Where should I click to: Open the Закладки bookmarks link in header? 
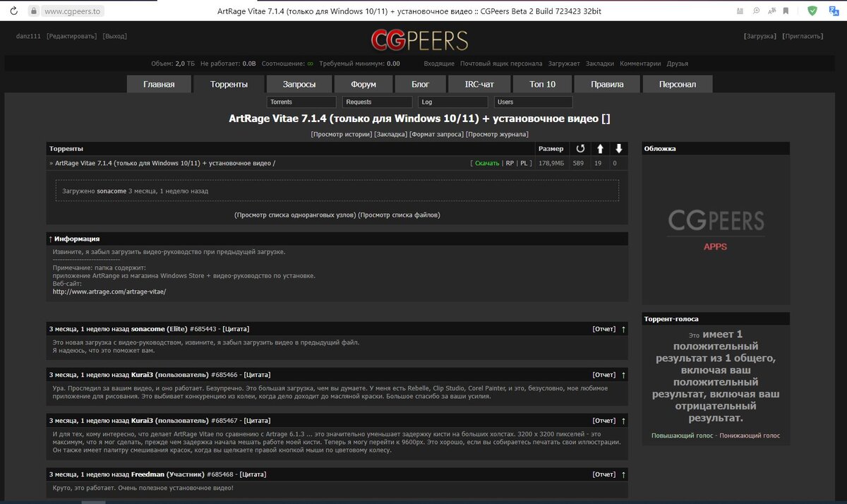click(x=599, y=64)
